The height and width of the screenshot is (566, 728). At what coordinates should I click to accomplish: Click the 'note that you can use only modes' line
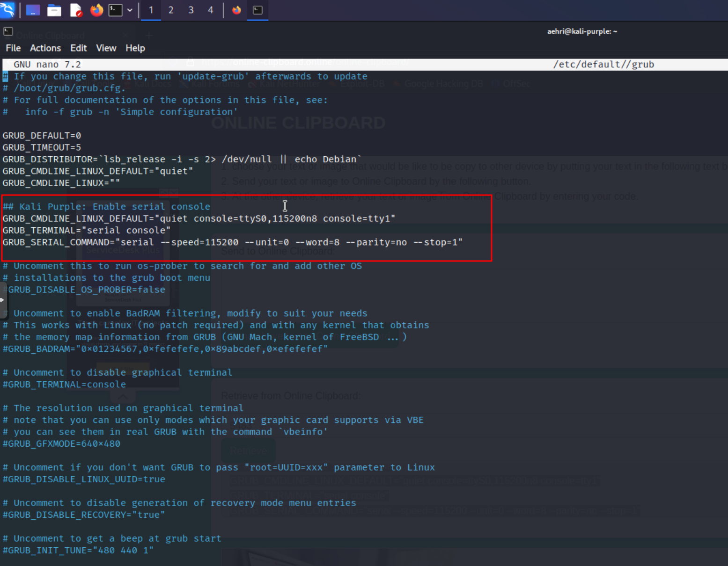(213, 420)
